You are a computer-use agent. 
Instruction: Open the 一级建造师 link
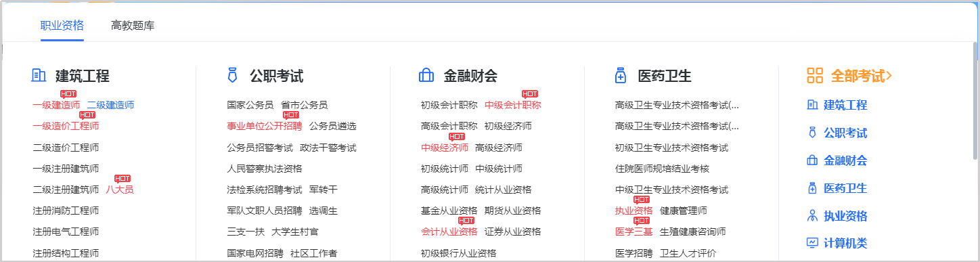click(x=56, y=105)
